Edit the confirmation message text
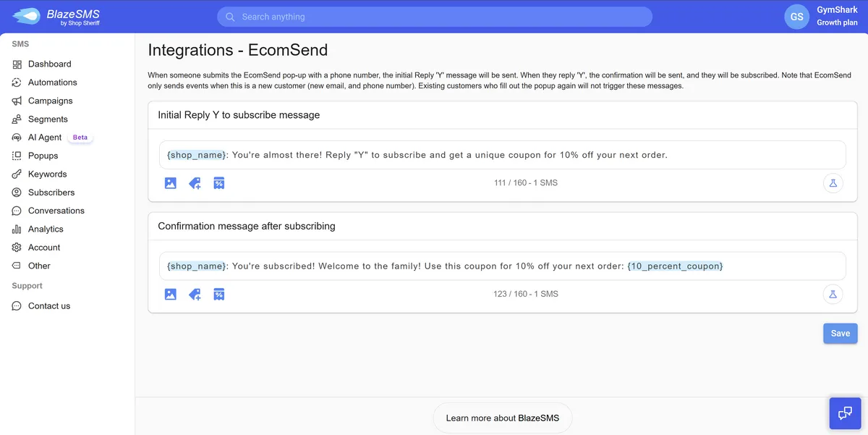This screenshot has height=435, width=868. point(502,266)
